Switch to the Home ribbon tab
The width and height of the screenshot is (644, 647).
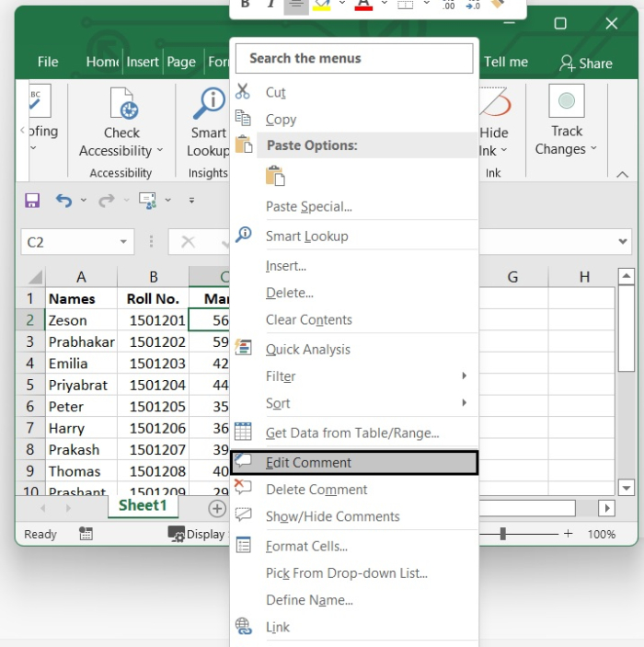click(102, 62)
